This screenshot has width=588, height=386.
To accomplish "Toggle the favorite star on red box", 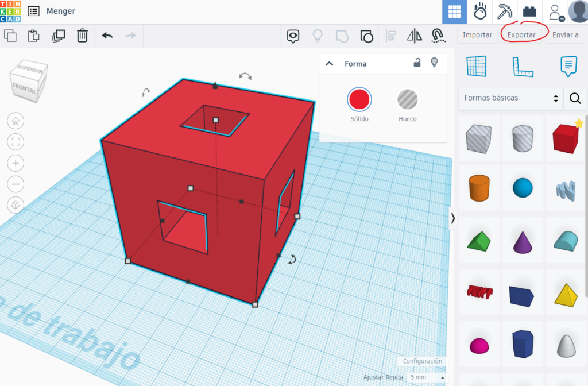I will (579, 123).
